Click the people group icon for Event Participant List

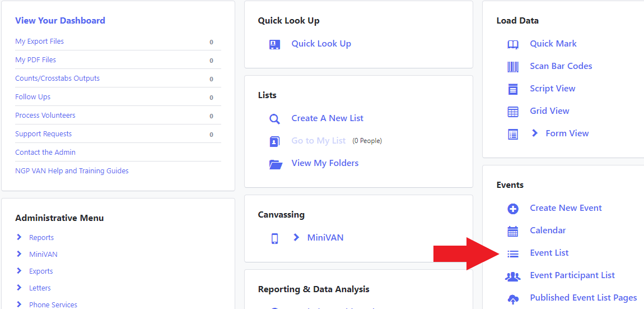pyautogui.click(x=512, y=276)
